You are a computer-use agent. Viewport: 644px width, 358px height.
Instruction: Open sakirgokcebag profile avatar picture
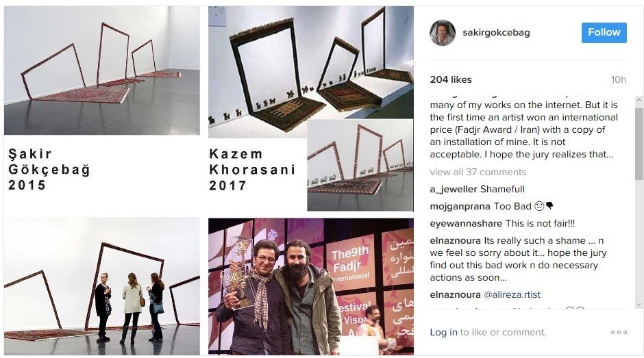click(x=443, y=32)
